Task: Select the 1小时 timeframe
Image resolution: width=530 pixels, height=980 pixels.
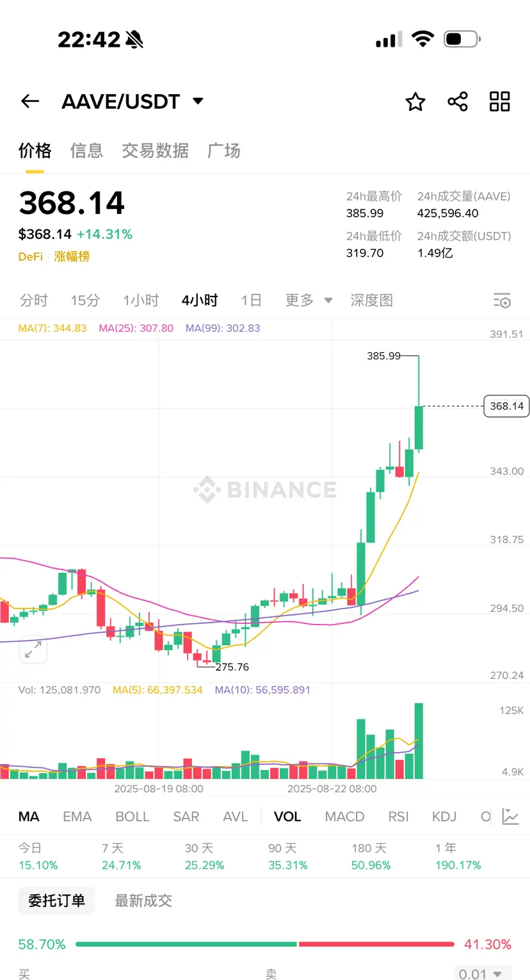Action: 141,300
